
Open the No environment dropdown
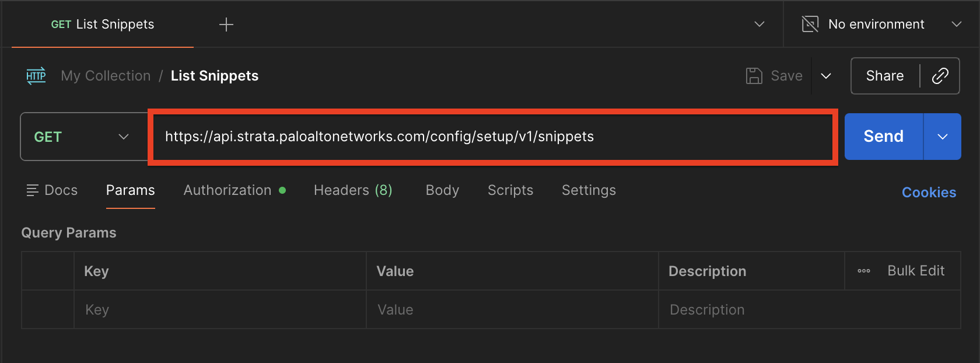[881, 24]
